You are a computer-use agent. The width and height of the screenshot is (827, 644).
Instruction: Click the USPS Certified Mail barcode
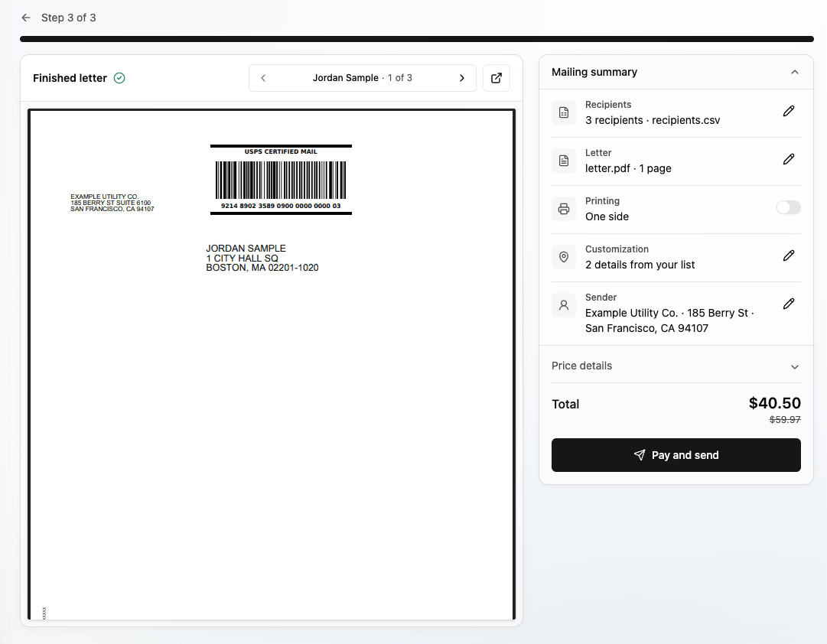click(x=281, y=180)
